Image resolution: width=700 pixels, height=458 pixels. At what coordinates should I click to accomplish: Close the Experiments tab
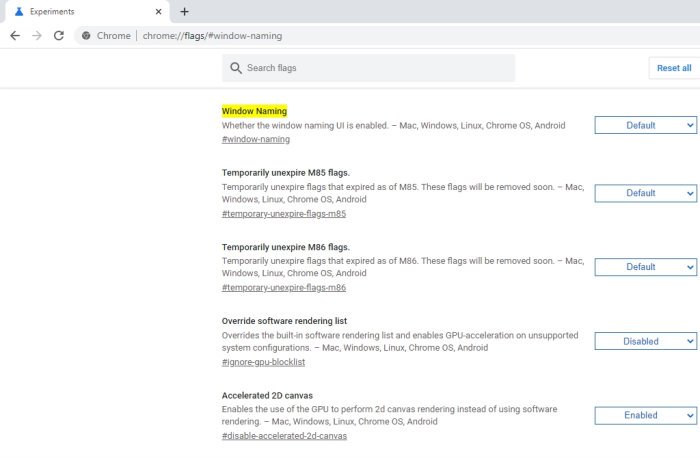click(158, 12)
